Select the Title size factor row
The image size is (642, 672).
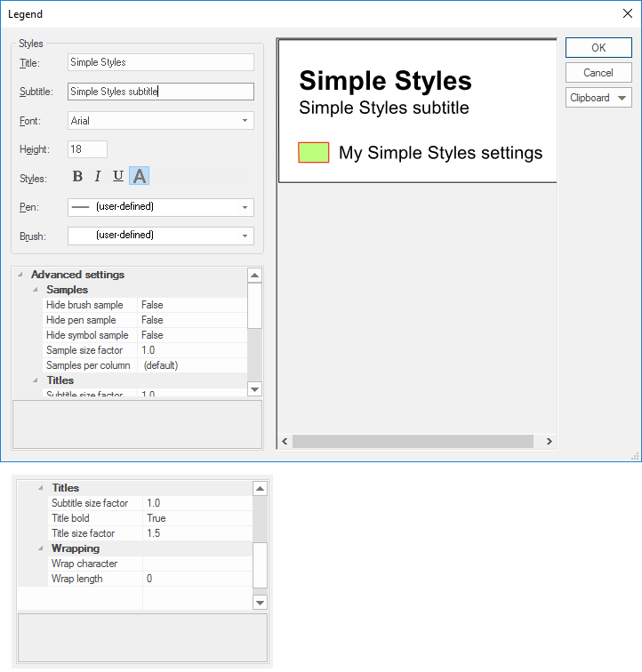pos(150,533)
